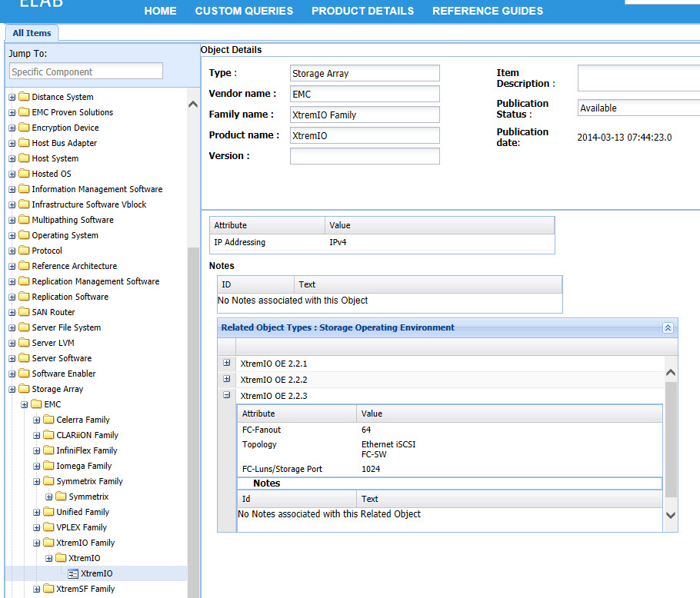Expand the XtremIO OE 2.2.1 row

227,363
